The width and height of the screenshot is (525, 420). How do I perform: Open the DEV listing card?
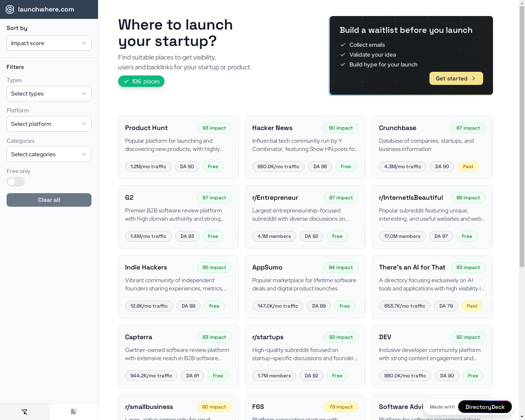click(x=432, y=356)
